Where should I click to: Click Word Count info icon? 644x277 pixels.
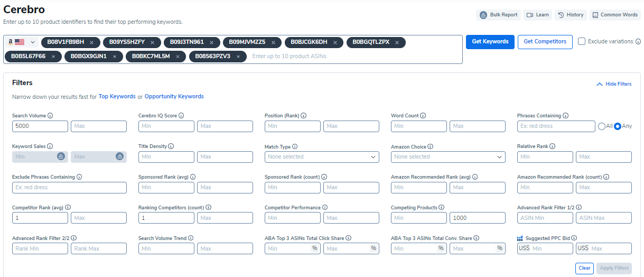pos(423,116)
